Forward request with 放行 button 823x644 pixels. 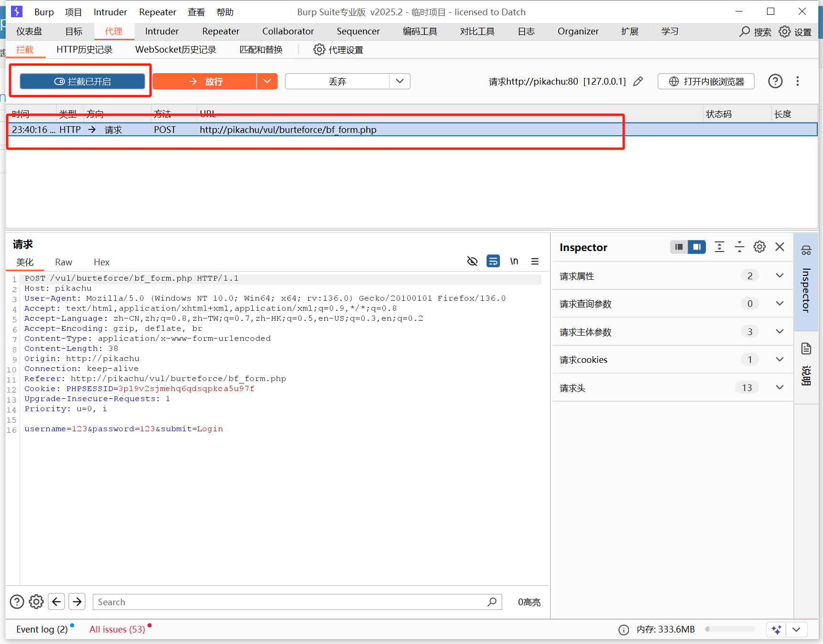[x=205, y=81]
